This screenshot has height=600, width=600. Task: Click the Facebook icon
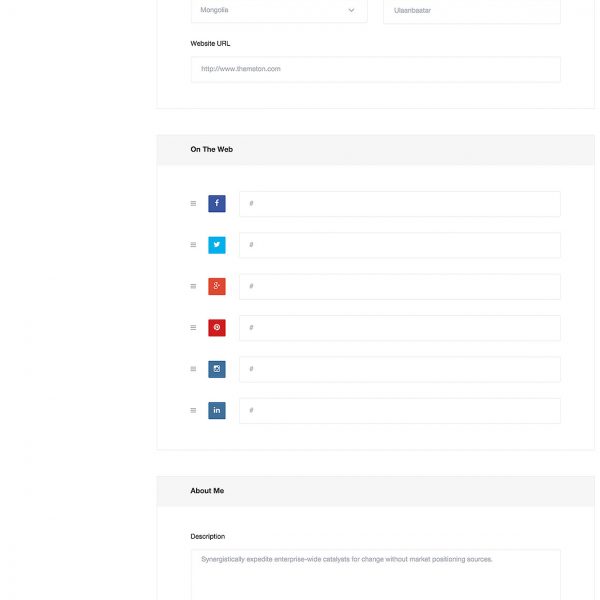217,203
